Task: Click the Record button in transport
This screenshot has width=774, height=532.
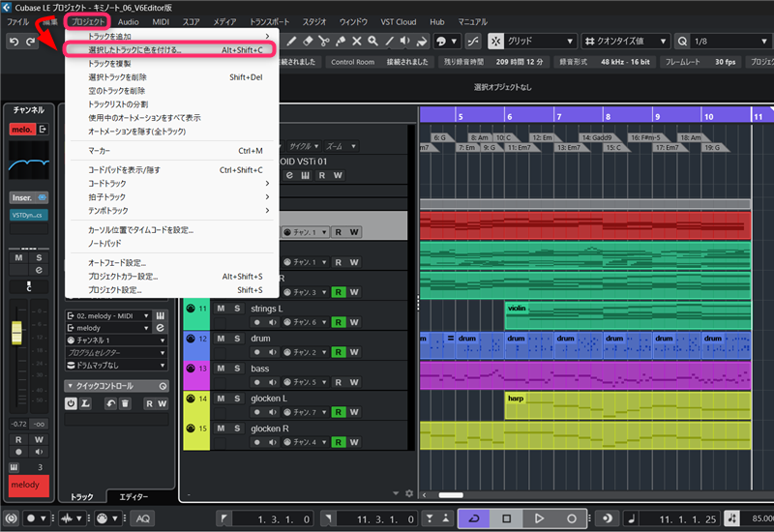Action: [572, 518]
